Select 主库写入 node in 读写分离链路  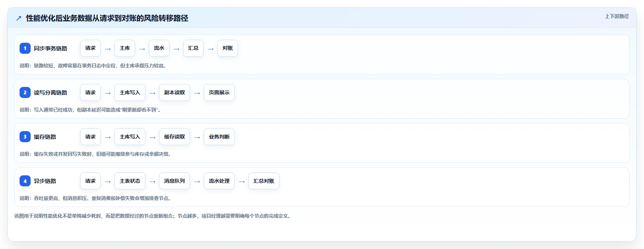130,92
